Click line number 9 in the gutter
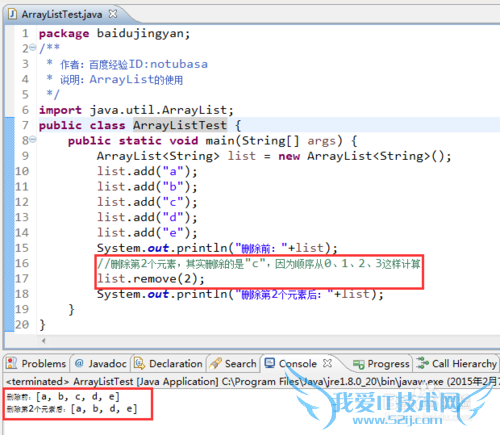The image size is (500, 435). point(25,156)
